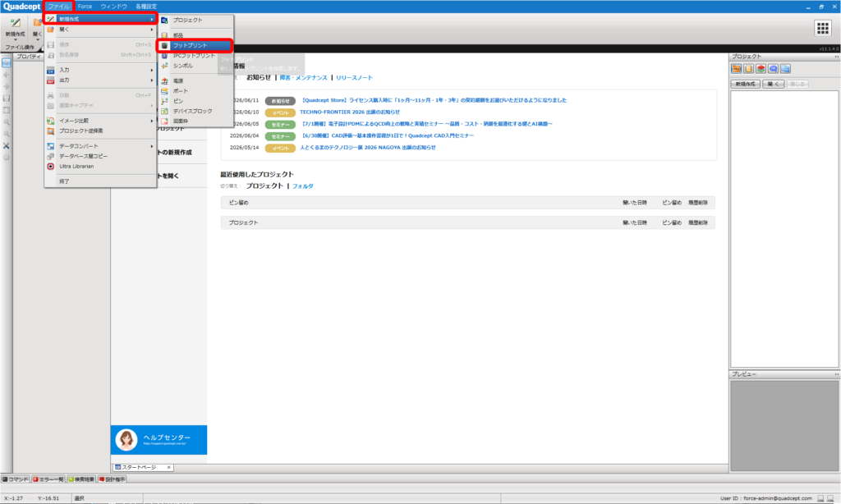The image size is (841, 504).
Task: Open the ファイル menu
Action: [58, 7]
